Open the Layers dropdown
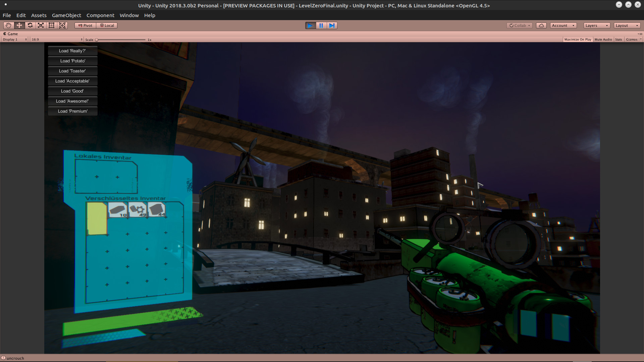Screen dimensions: 644x362 tap(596, 25)
